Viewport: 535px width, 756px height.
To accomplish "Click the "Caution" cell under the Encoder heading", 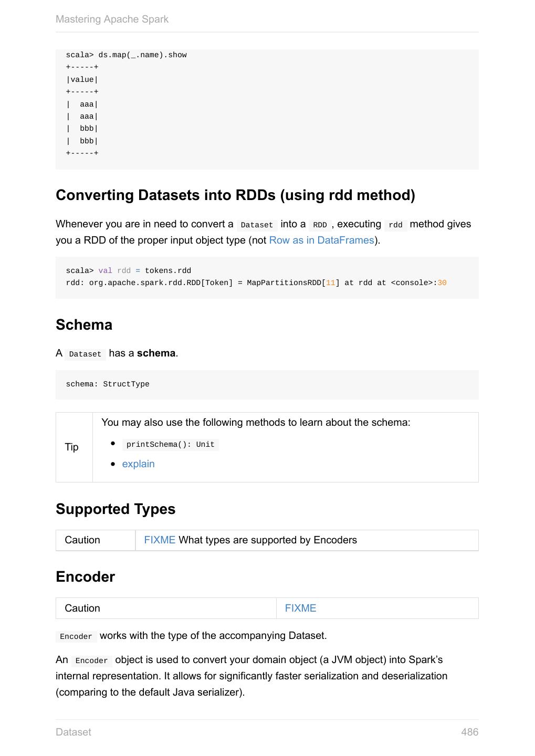I will click(x=82, y=608).
